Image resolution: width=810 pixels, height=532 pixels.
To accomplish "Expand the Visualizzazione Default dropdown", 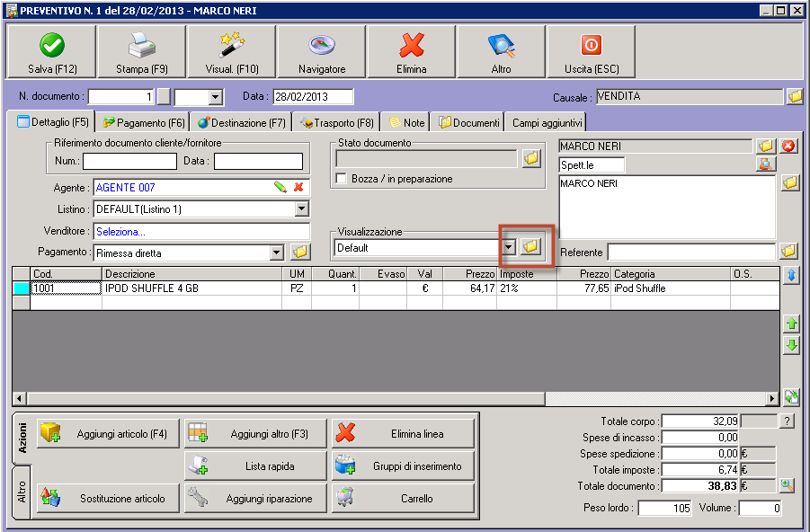I will tap(509, 247).
